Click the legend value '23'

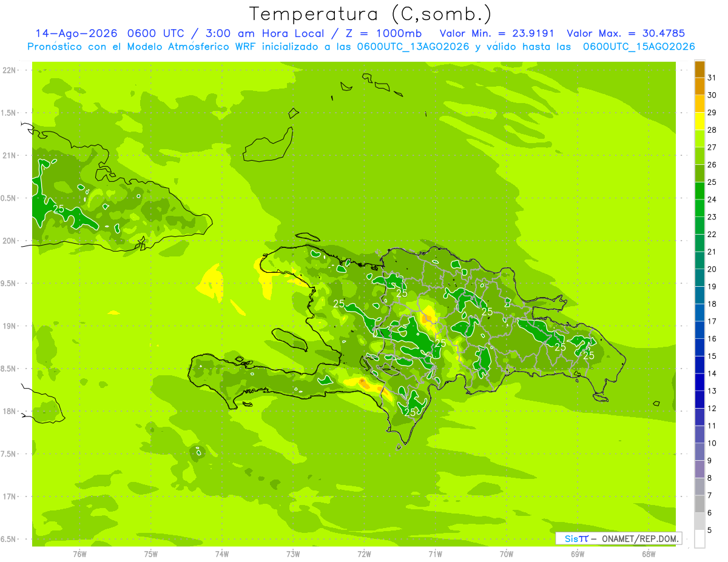point(712,217)
